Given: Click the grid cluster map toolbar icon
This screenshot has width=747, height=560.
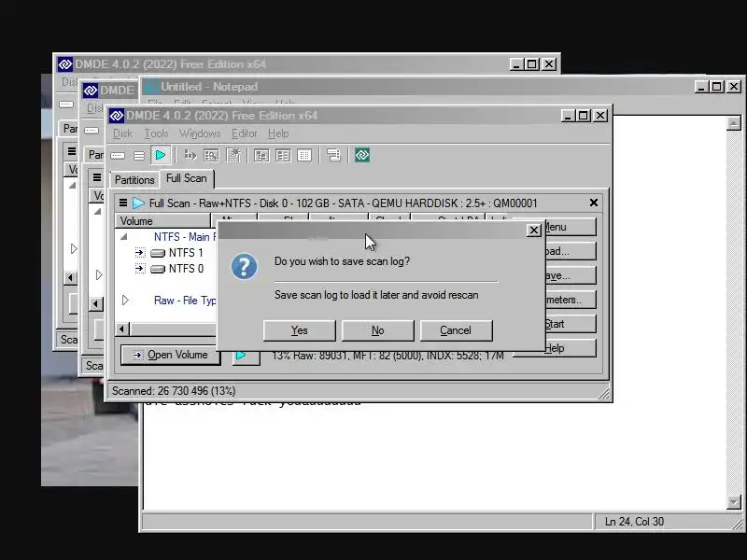Looking at the screenshot, I should (x=304, y=155).
